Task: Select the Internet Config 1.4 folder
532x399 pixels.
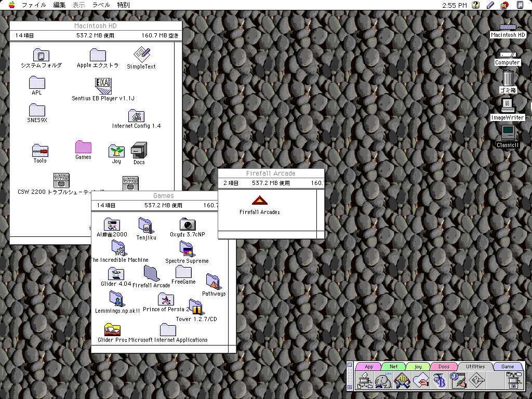Action: pyautogui.click(x=136, y=116)
